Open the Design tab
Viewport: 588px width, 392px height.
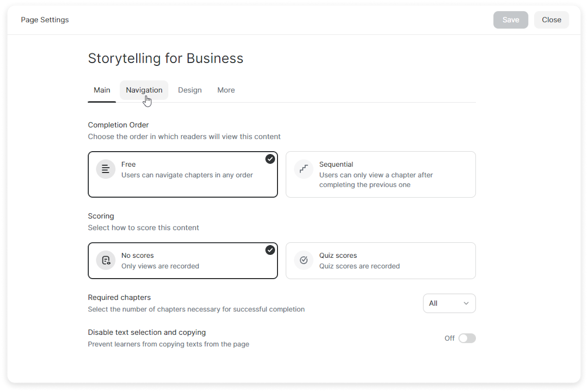pos(190,90)
